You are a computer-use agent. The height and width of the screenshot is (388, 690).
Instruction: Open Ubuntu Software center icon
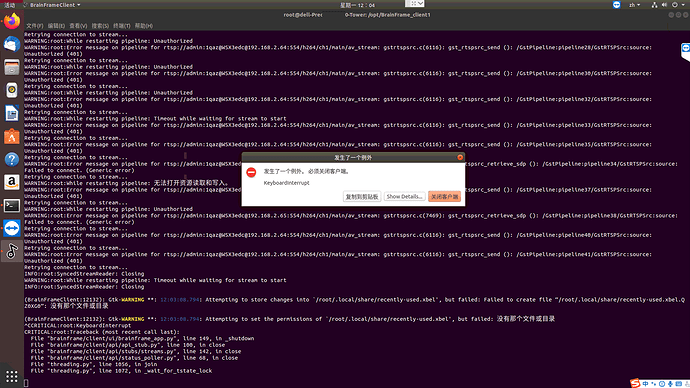click(12, 136)
